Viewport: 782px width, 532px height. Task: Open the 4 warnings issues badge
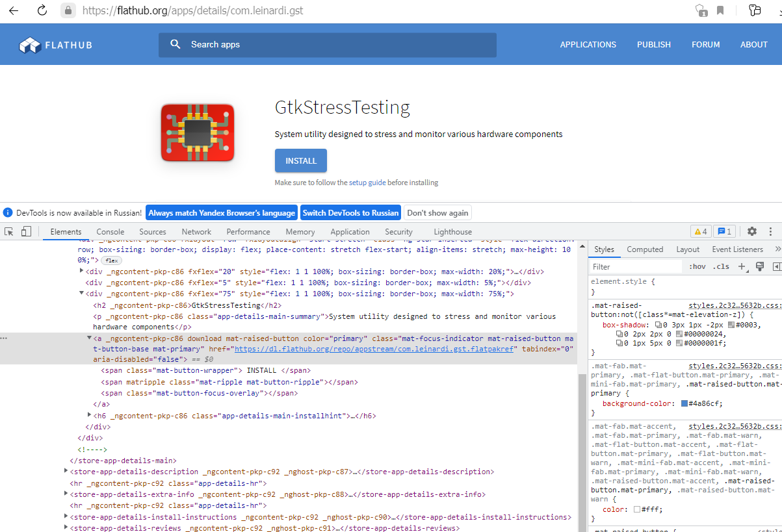701,231
